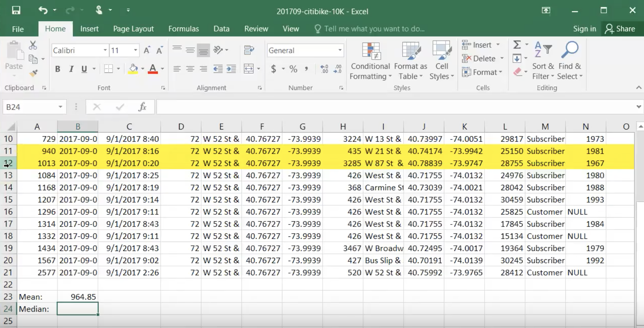Click AutoSum sigma icon
The height and width of the screenshot is (328, 644).
pos(517,45)
